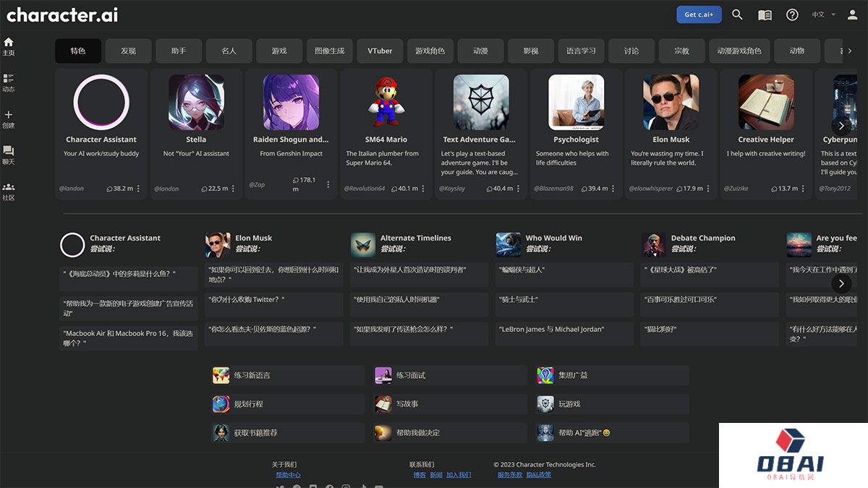Image resolution: width=868 pixels, height=488 pixels.
Task: Click the 帮助 AI"逃跑" quick action
Action: [613, 432]
